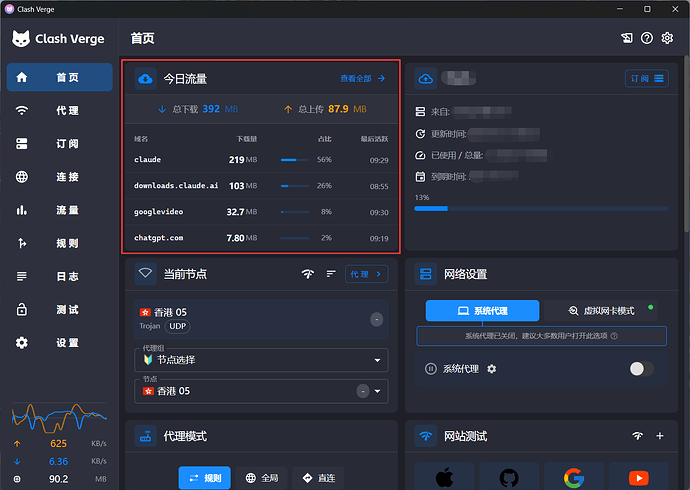Click the 网站测试 wifi icon
690x490 pixels.
click(x=426, y=436)
